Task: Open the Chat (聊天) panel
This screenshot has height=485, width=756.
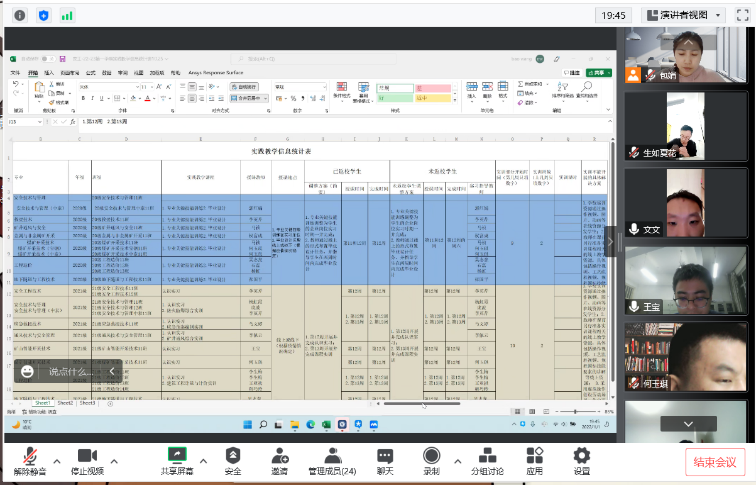Action: pyautogui.click(x=385, y=461)
